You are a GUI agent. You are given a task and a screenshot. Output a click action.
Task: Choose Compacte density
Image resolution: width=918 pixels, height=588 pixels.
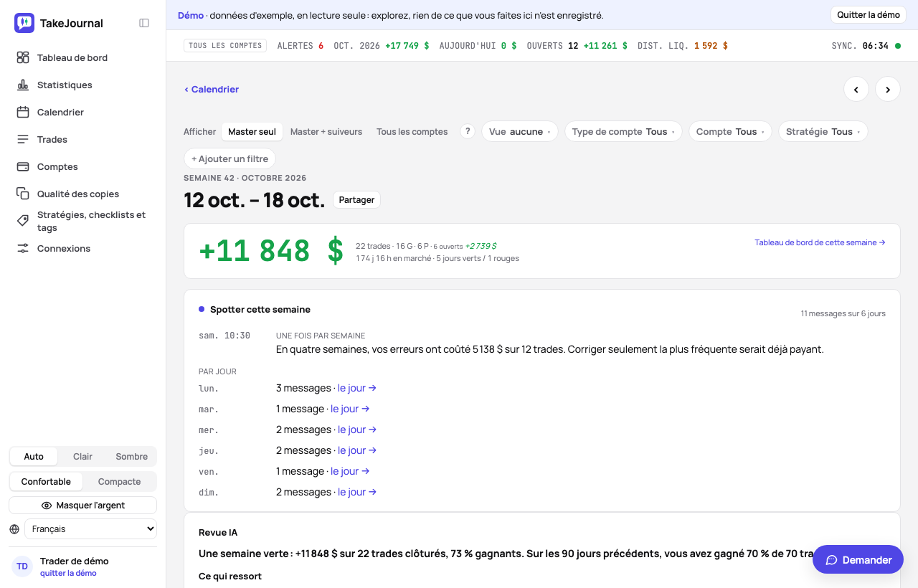coord(119,482)
